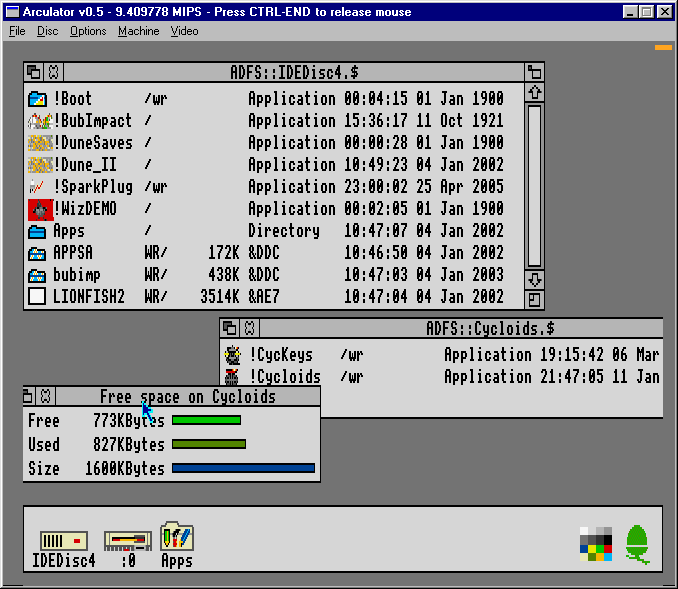Open the Apps icon on icon bar

click(176, 537)
